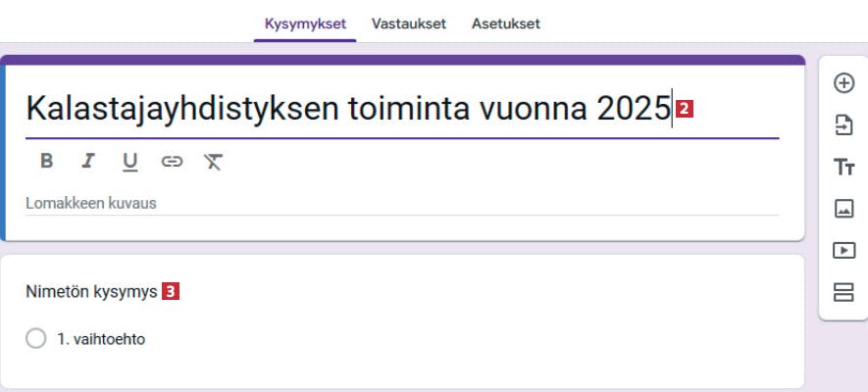Remove formatting from the title text
Screen dimensions: 868x392
click(x=213, y=162)
